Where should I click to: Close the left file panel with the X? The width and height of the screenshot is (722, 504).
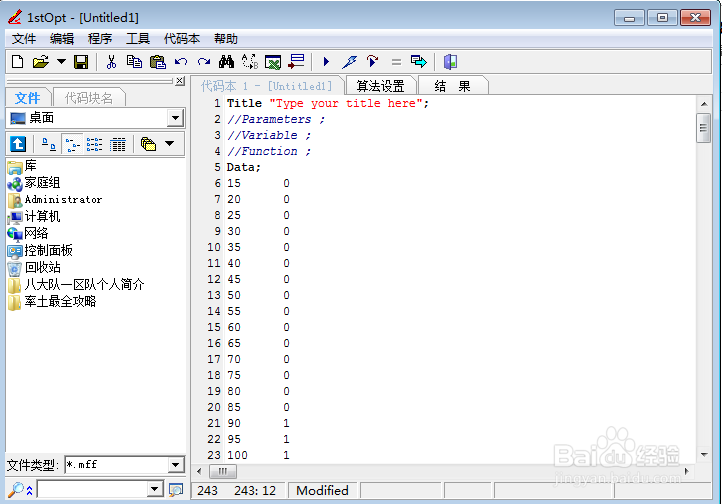click(180, 81)
